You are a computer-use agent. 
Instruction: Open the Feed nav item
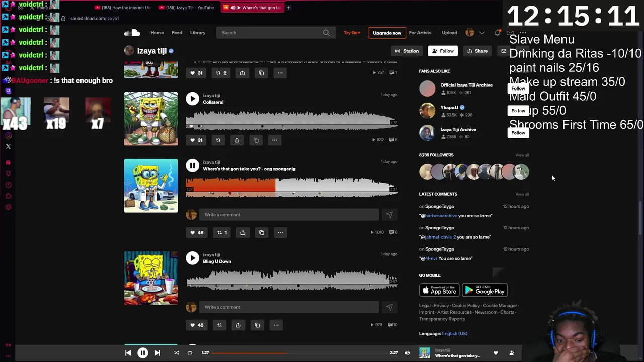[x=177, y=33]
